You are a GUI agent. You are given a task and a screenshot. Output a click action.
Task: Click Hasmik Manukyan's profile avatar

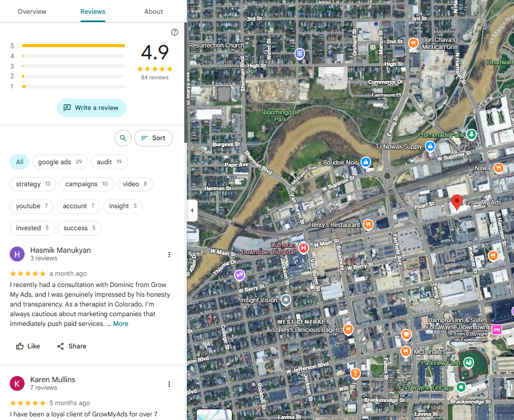pyautogui.click(x=17, y=254)
